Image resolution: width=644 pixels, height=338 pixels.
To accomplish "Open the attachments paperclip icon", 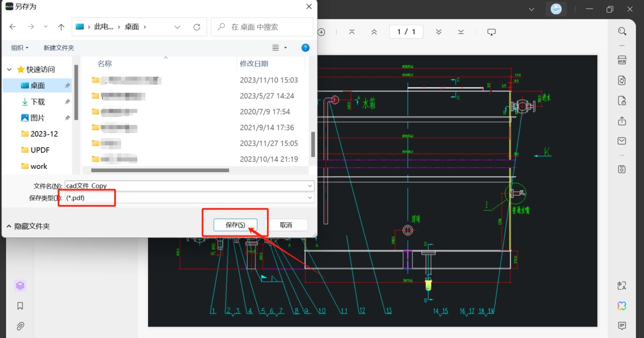I will coord(20,326).
